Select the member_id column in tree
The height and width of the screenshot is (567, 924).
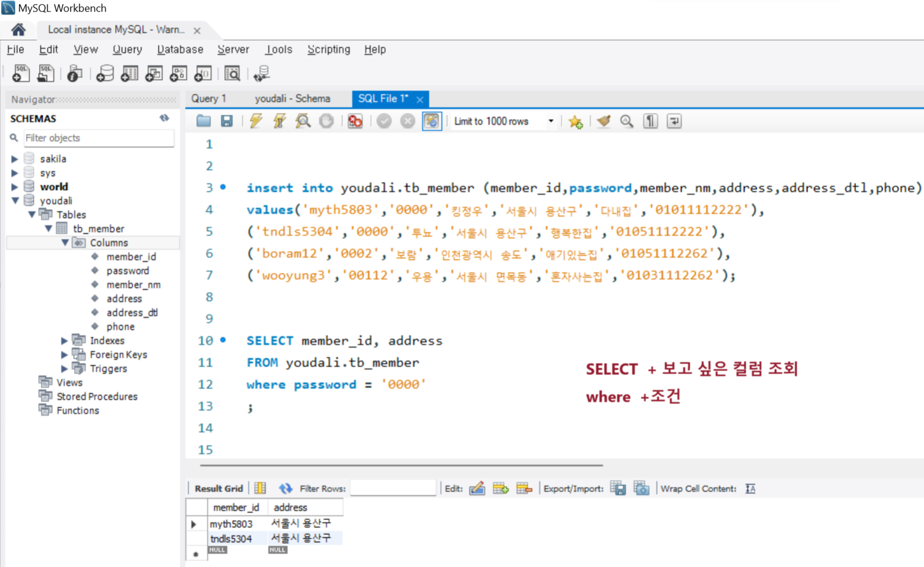click(131, 257)
